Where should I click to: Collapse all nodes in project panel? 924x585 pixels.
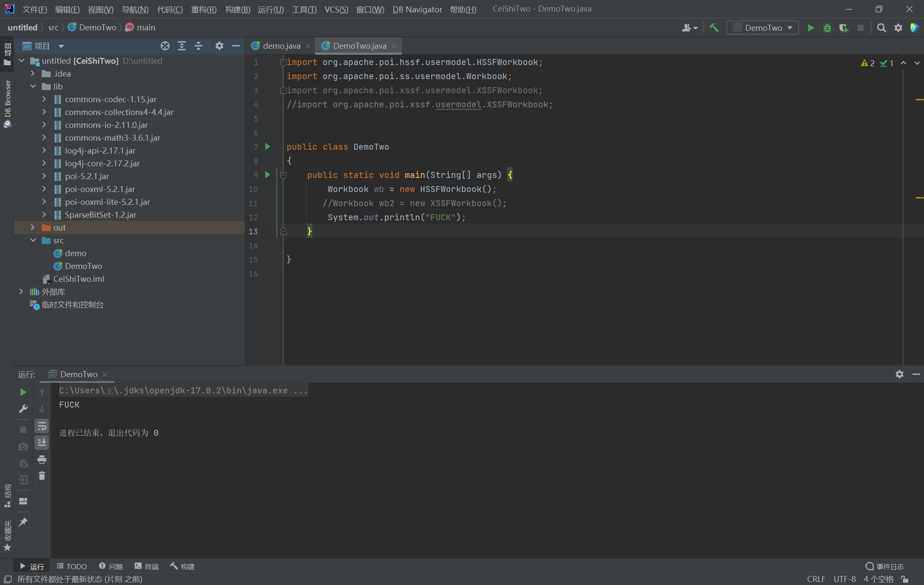pos(198,46)
